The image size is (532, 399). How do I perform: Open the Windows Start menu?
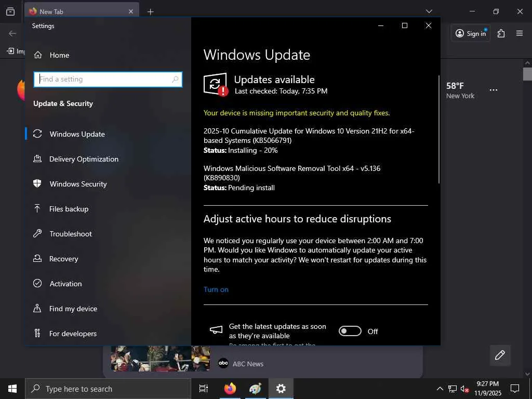(x=12, y=389)
